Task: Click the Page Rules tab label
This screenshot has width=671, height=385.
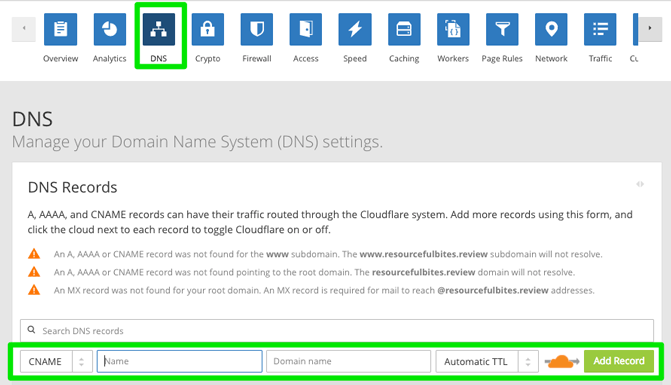Action: [x=502, y=59]
